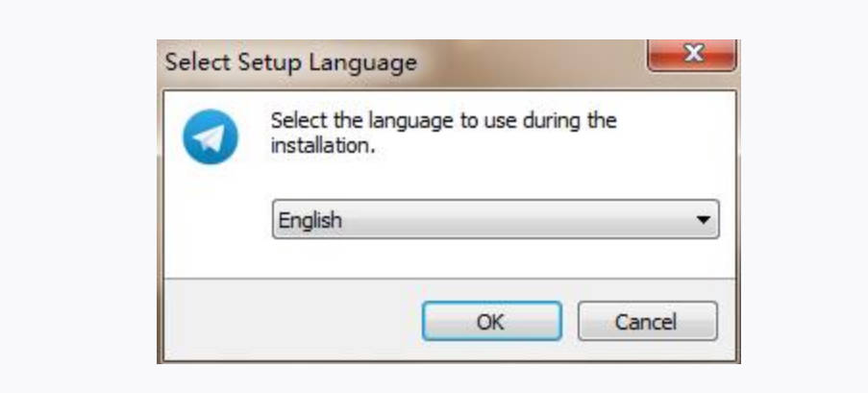Click the white paper plane inside the logo
Viewport: 868px width, 393px height.
pos(209,136)
